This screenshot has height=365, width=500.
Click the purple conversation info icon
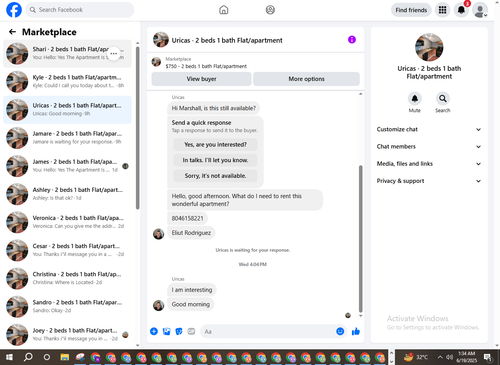tap(352, 40)
